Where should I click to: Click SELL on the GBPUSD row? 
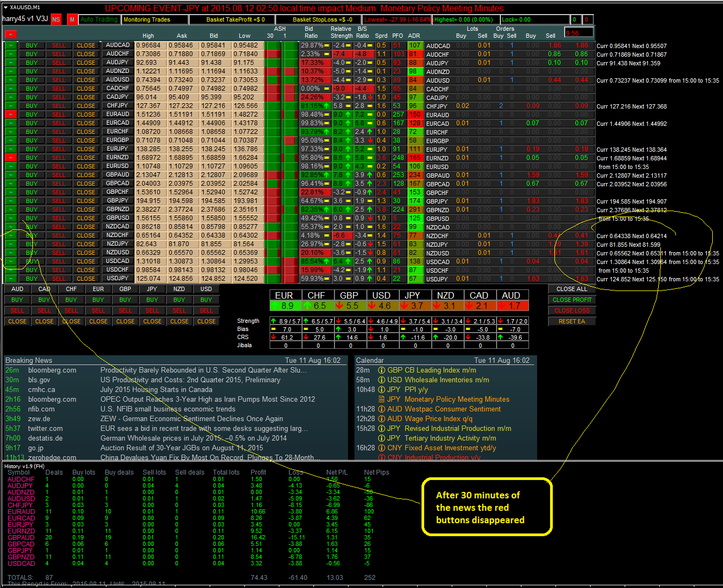tap(59, 218)
